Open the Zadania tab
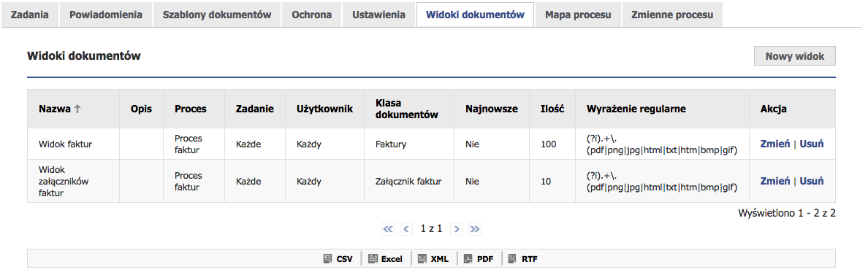 [x=29, y=15]
